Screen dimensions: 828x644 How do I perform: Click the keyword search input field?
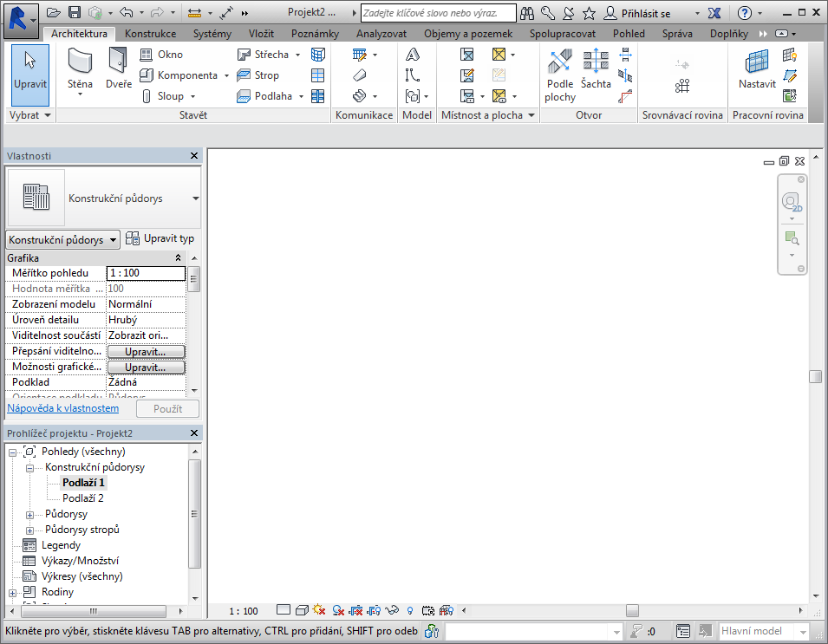pos(439,13)
